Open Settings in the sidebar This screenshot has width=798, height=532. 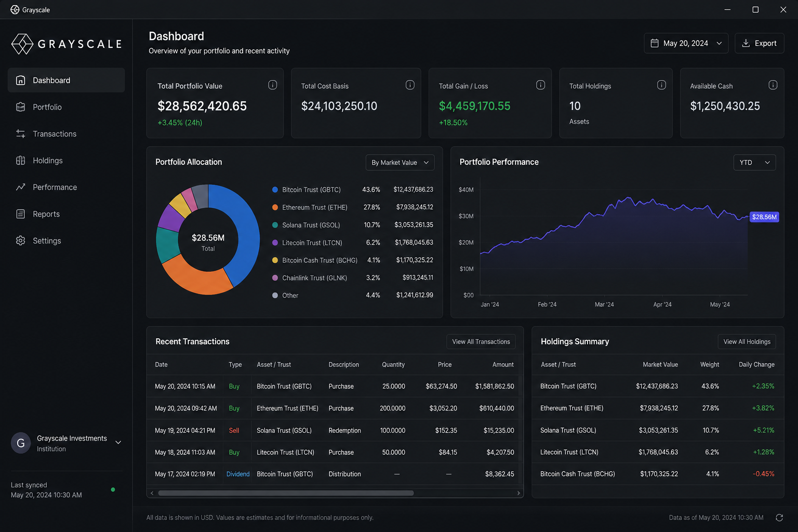(x=66, y=241)
